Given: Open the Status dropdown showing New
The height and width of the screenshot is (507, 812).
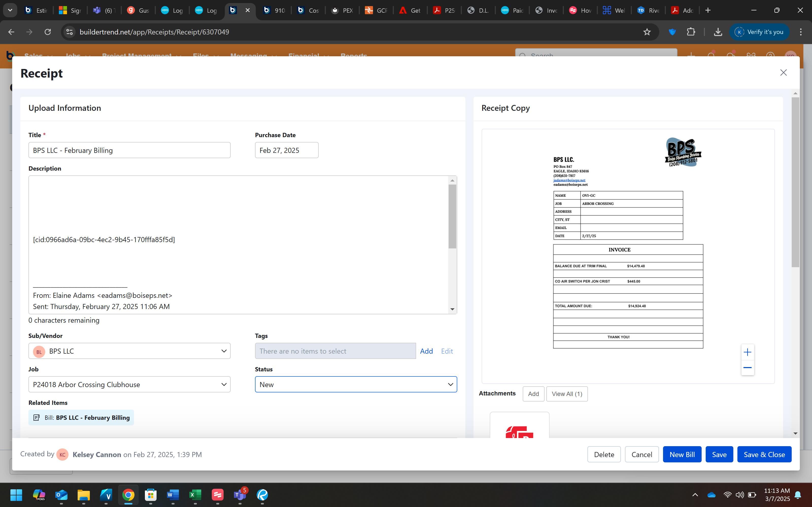Looking at the screenshot, I should point(356,385).
